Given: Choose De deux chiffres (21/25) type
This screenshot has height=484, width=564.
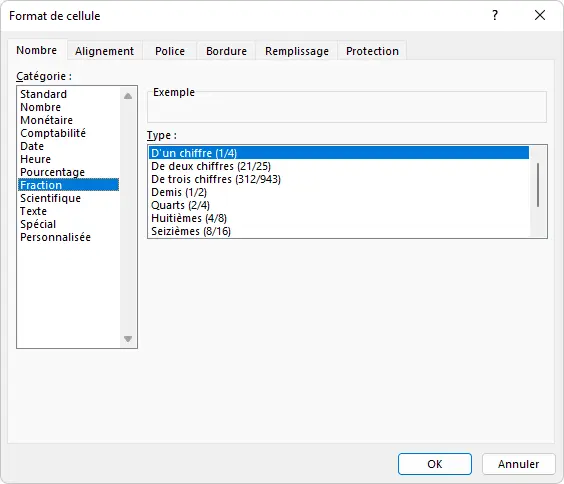Looking at the screenshot, I should 211,166.
